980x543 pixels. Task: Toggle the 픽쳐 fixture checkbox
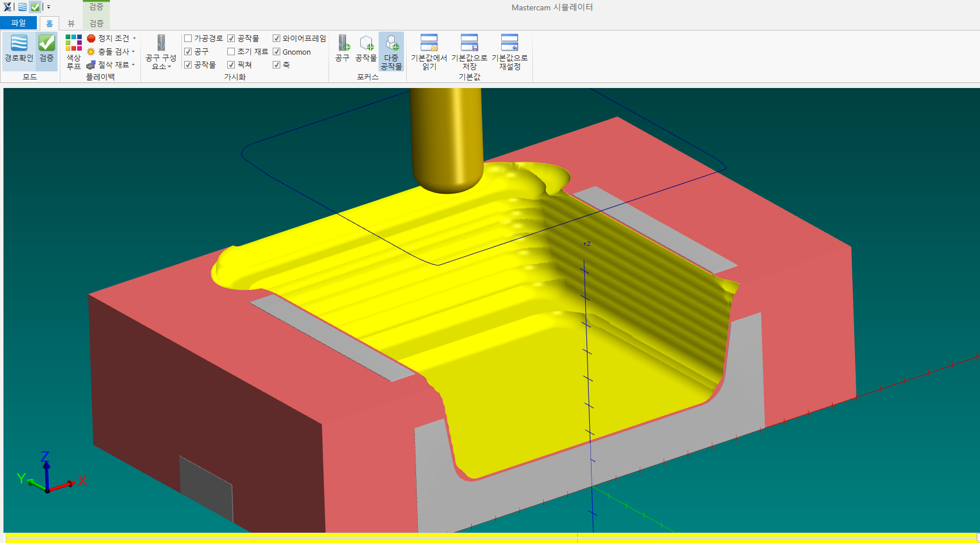tap(231, 64)
